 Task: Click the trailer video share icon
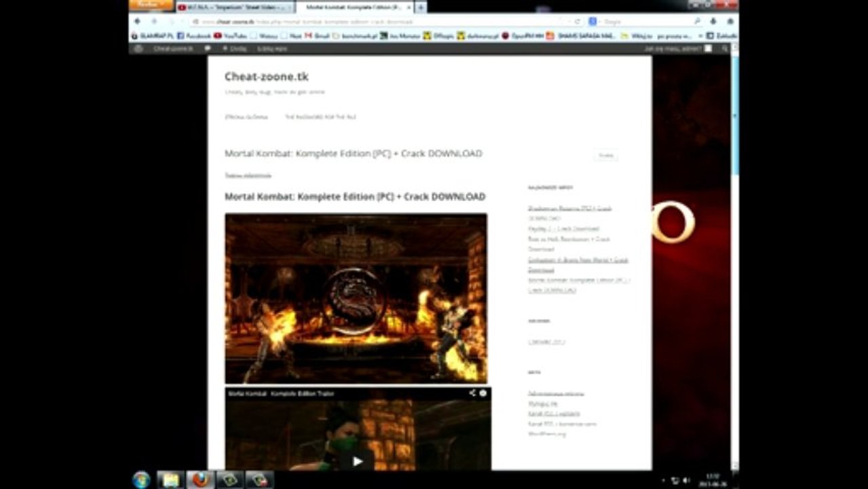coord(472,393)
